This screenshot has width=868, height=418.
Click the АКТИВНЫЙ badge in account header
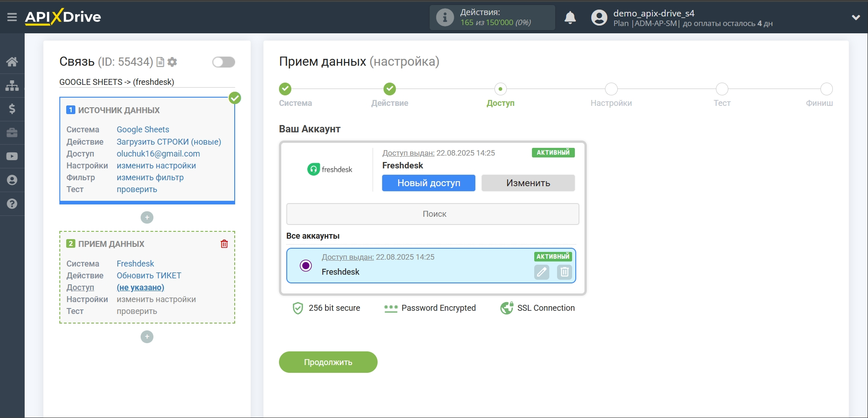pyautogui.click(x=553, y=152)
